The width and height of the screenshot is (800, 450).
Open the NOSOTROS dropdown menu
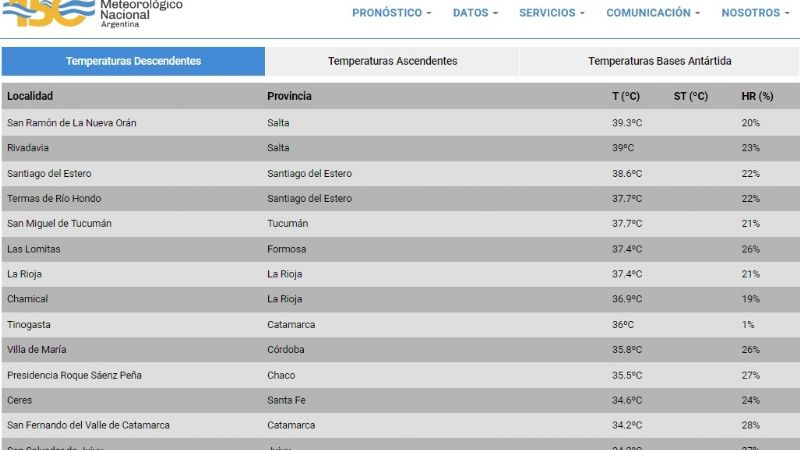click(755, 13)
